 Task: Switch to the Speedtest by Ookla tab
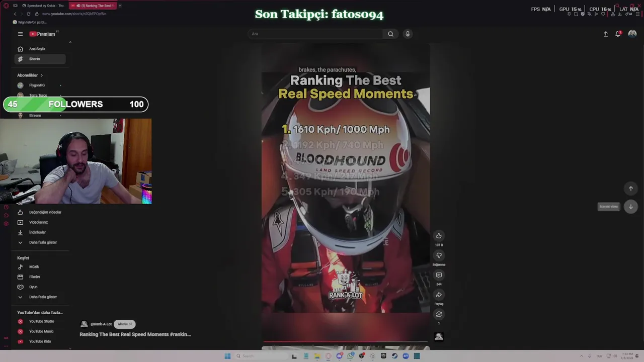pyautogui.click(x=42, y=6)
